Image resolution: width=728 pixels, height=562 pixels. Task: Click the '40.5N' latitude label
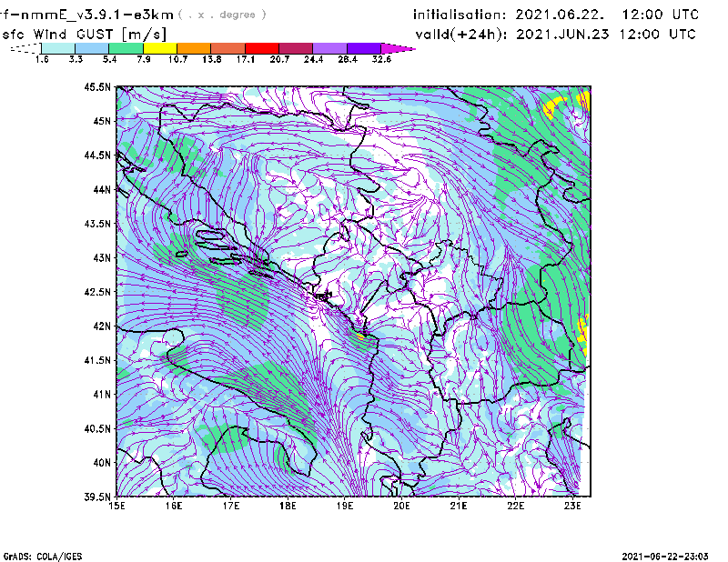[97, 429]
